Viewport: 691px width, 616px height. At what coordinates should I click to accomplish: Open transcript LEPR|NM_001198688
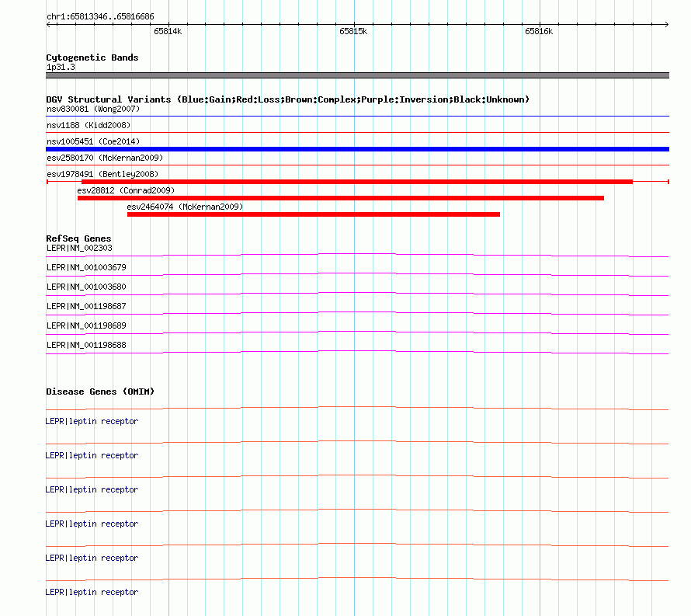click(86, 345)
